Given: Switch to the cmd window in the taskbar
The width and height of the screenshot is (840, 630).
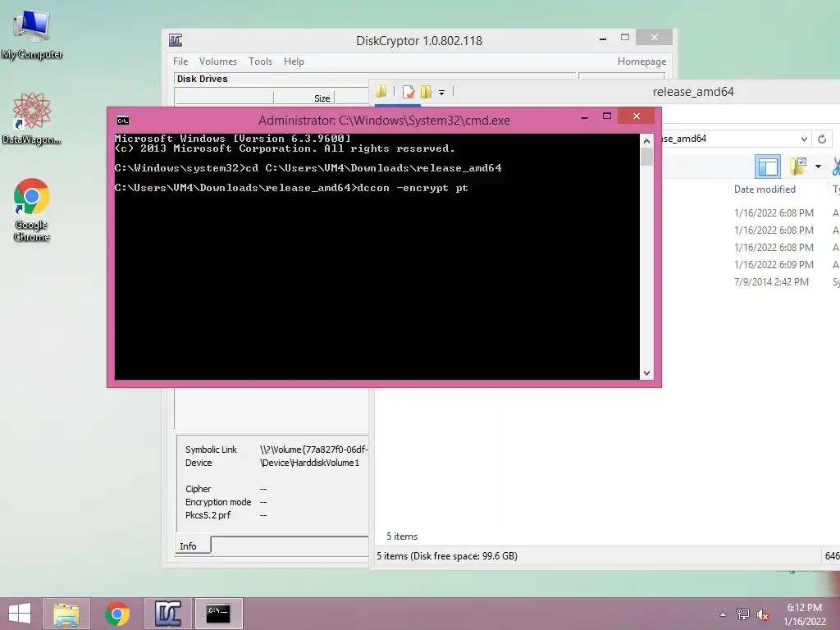Looking at the screenshot, I should point(218,614).
